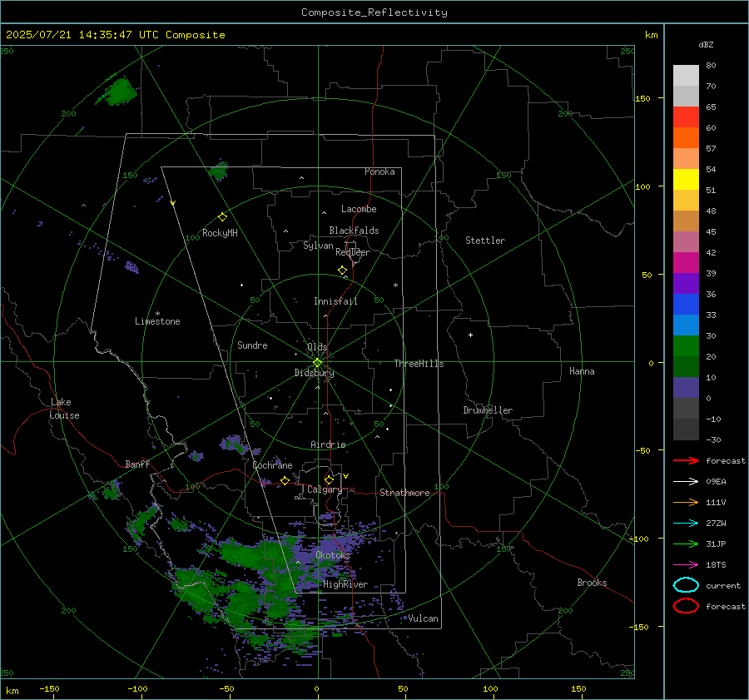The width and height of the screenshot is (749, 700).
Task: Click the yellow diamond marker near Cochrane
Action: coord(285,480)
